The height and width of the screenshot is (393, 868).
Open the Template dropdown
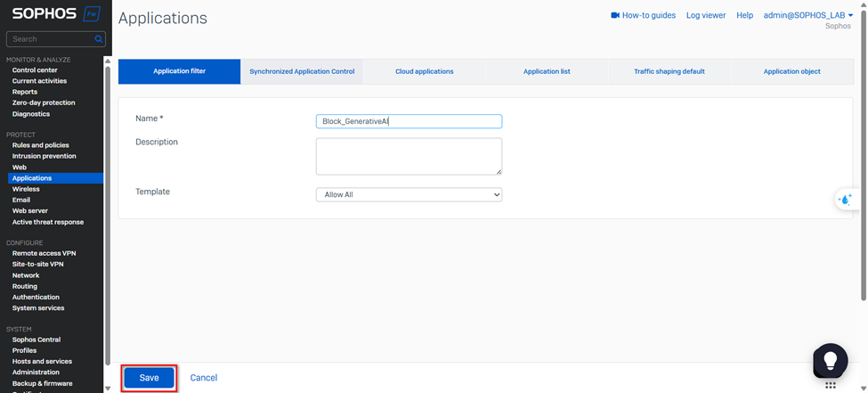point(409,194)
